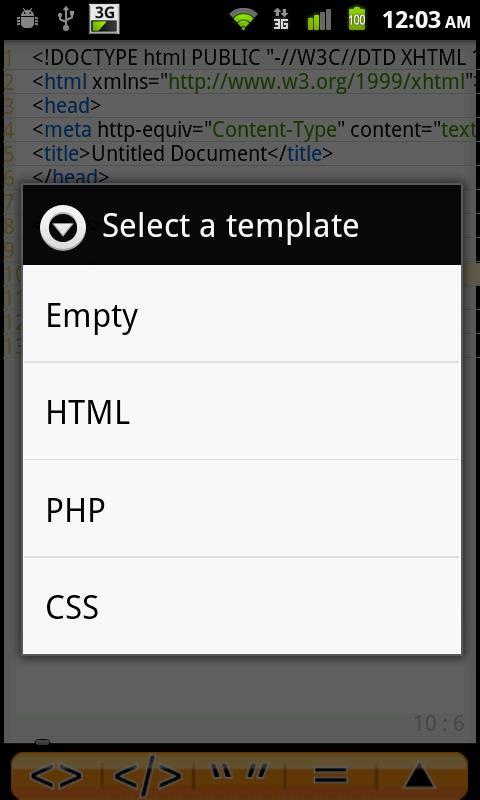Image resolution: width=480 pixels, height=800 pixels.
Task: Tap the "Select a template" dialog title
Action: coord(231,225)
